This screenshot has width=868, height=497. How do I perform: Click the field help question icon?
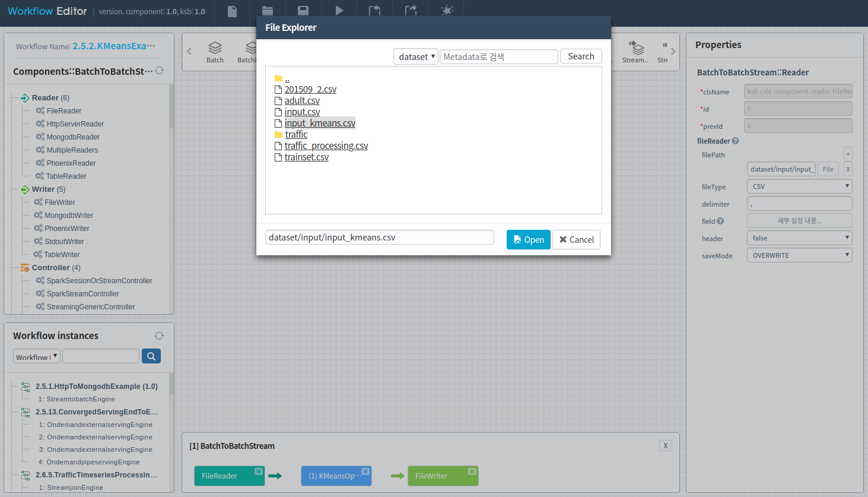point(720,221)
